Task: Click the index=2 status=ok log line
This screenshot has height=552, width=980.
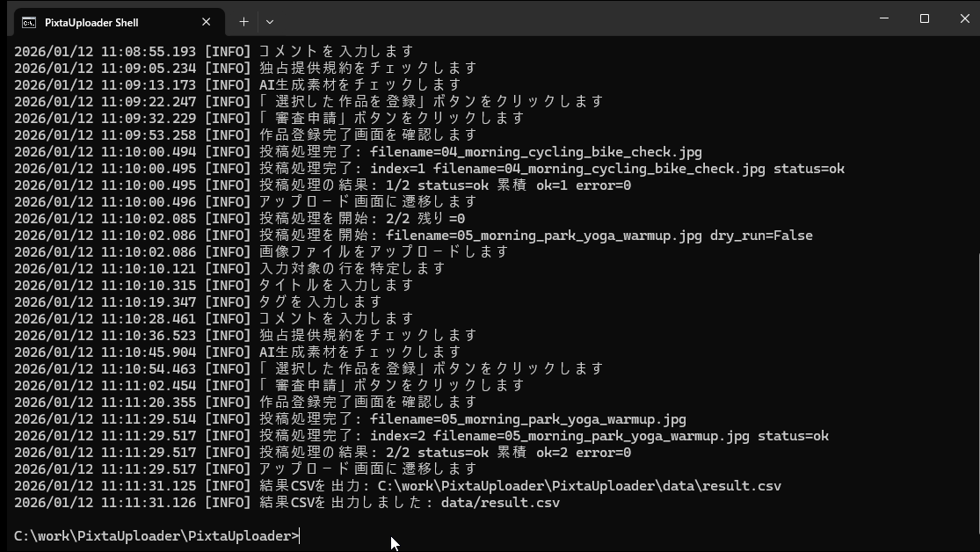Action: 421,436
